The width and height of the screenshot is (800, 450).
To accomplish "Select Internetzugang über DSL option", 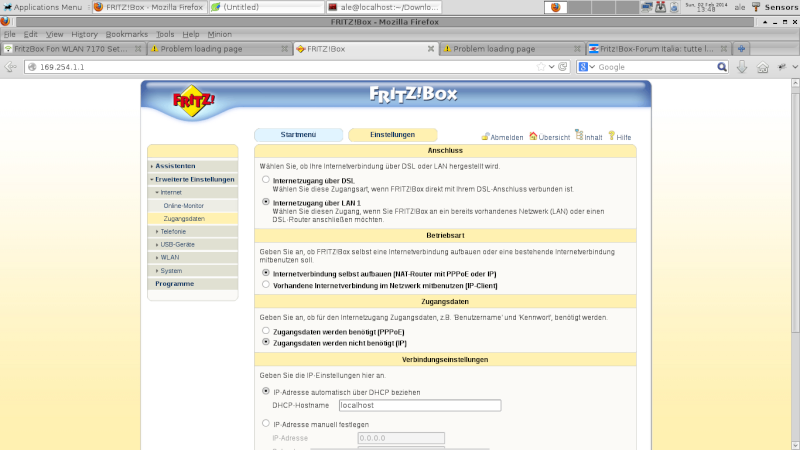I will click(266, 180).
